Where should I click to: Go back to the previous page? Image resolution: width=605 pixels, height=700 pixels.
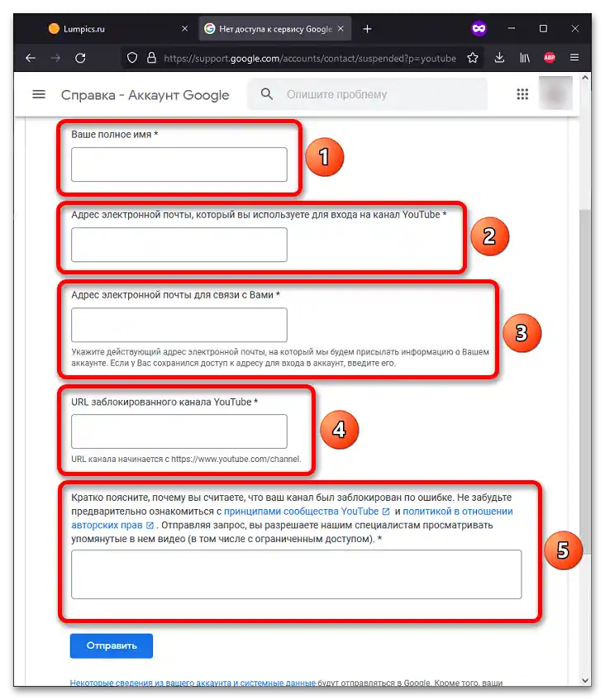tap(31, 58)
